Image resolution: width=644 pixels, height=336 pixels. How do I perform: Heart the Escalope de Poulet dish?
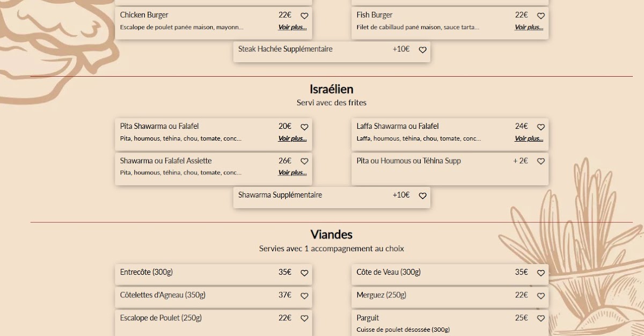304,319
